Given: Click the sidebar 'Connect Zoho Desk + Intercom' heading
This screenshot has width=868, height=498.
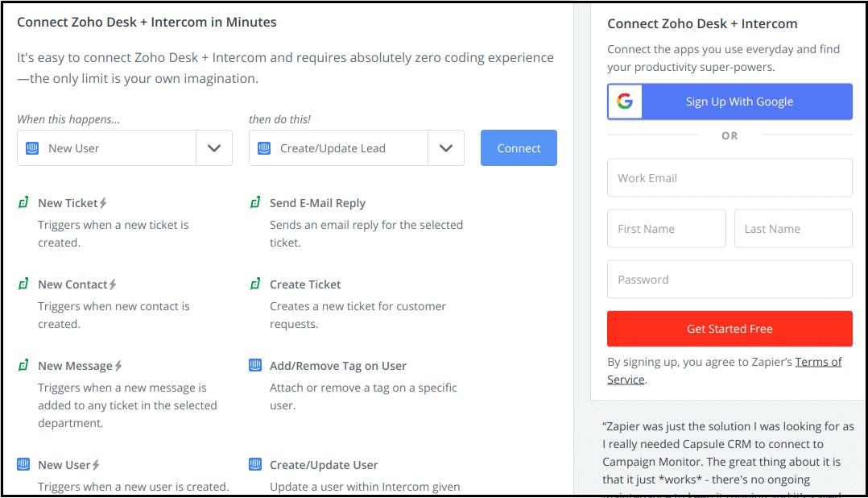Looking at the screenshot, I should point(702,24).
